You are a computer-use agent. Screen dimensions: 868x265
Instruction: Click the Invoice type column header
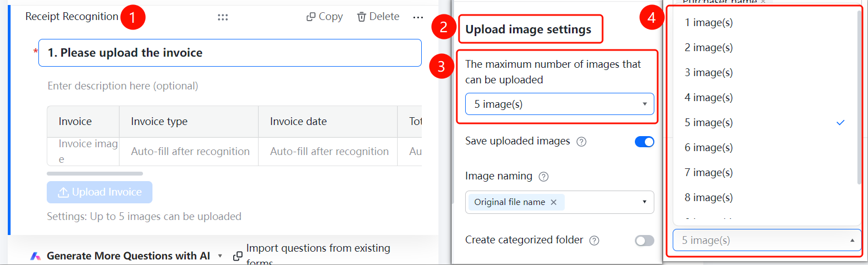point(189,122)
